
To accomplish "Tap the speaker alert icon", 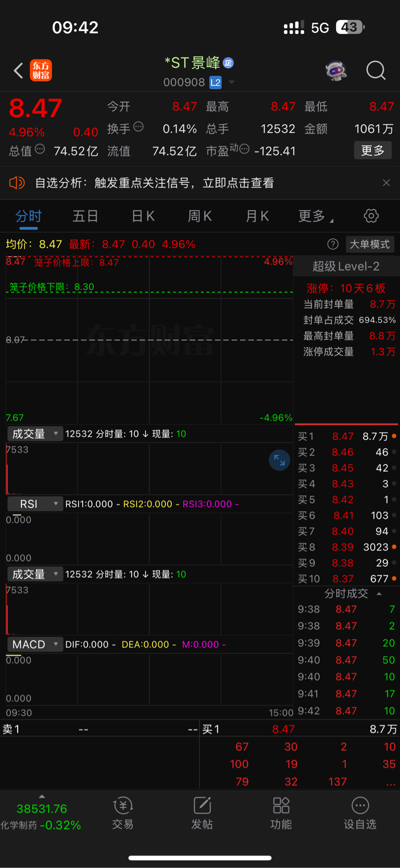I will pos(17,183).
